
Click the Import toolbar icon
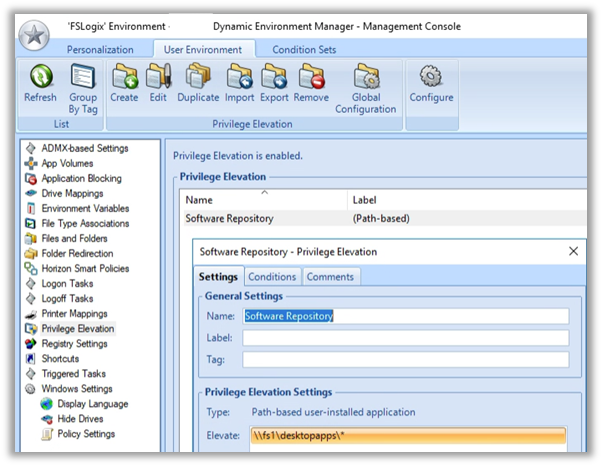point(239,77)
